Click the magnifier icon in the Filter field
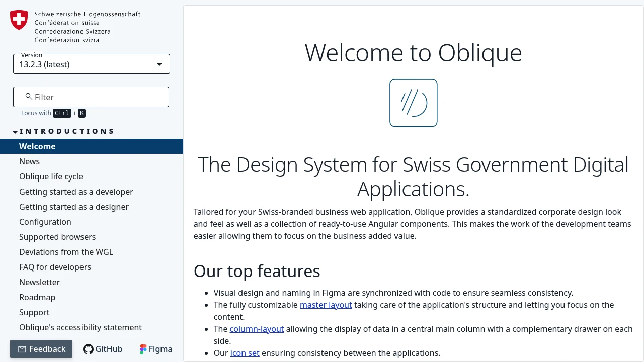Image resolution: width=644 pixels, height=362 pixels. 28,96
